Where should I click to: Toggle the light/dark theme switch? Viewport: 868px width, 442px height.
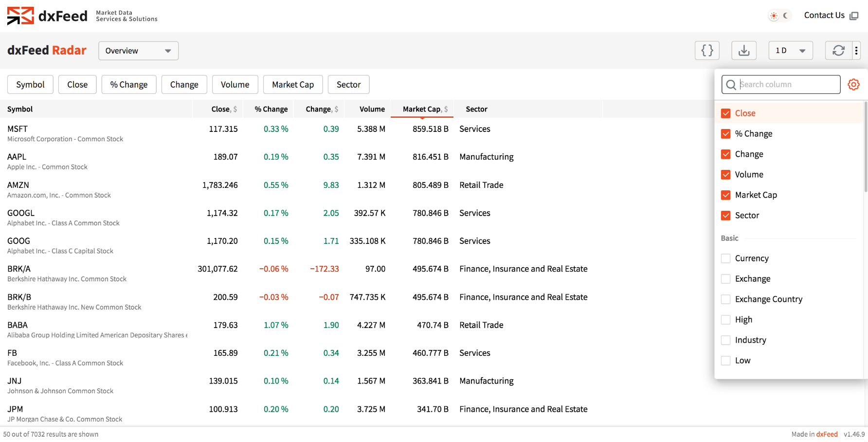779,16
